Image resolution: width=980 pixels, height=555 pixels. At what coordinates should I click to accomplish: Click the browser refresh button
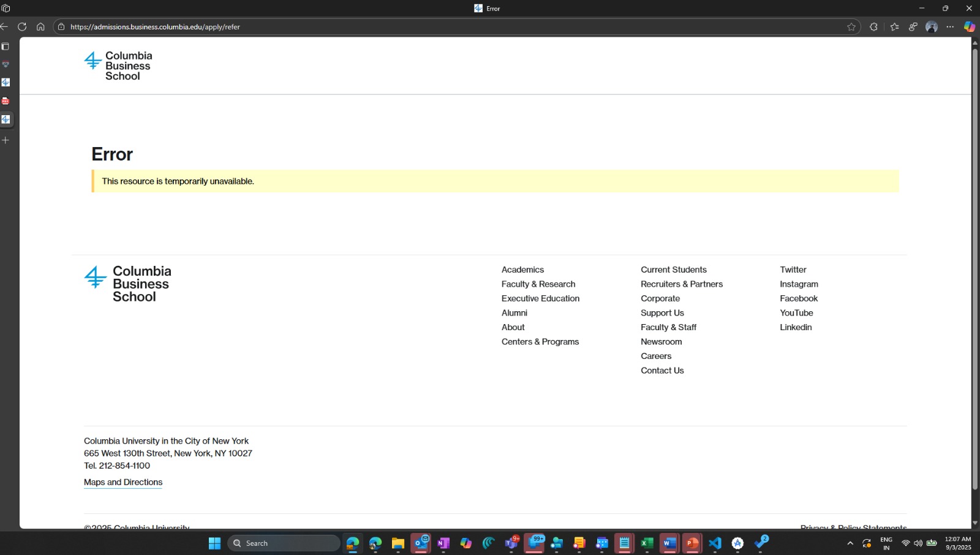coord(22,27)
